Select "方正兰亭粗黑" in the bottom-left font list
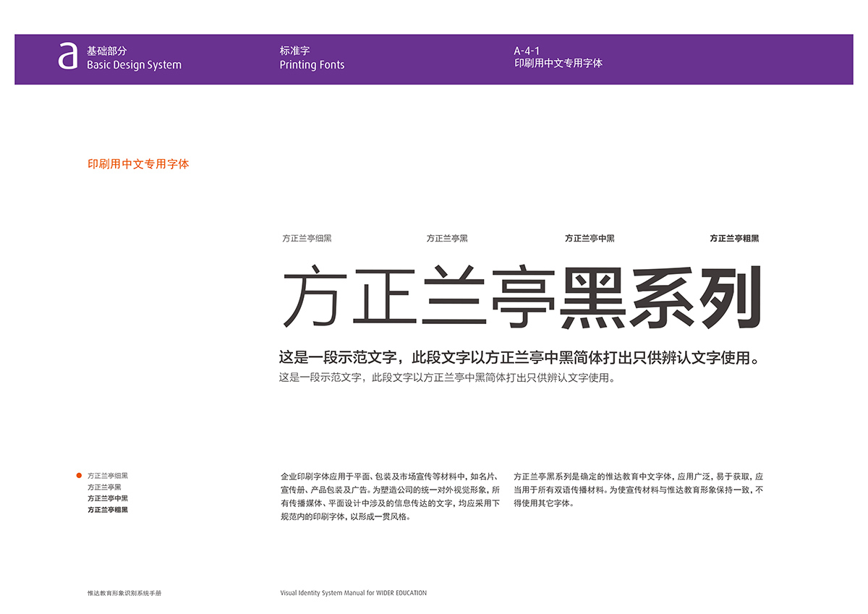868x614 pixels. click(108, 510)
